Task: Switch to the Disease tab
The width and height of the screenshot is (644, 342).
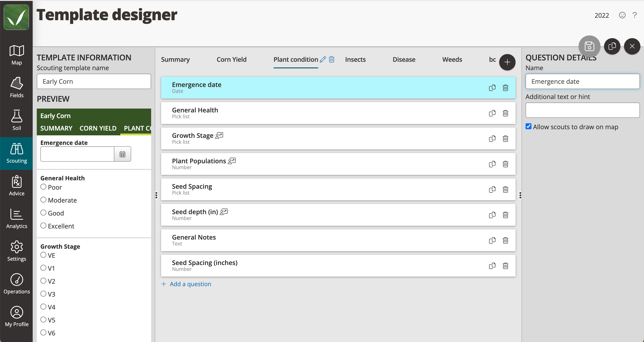Action: [404, 59]
